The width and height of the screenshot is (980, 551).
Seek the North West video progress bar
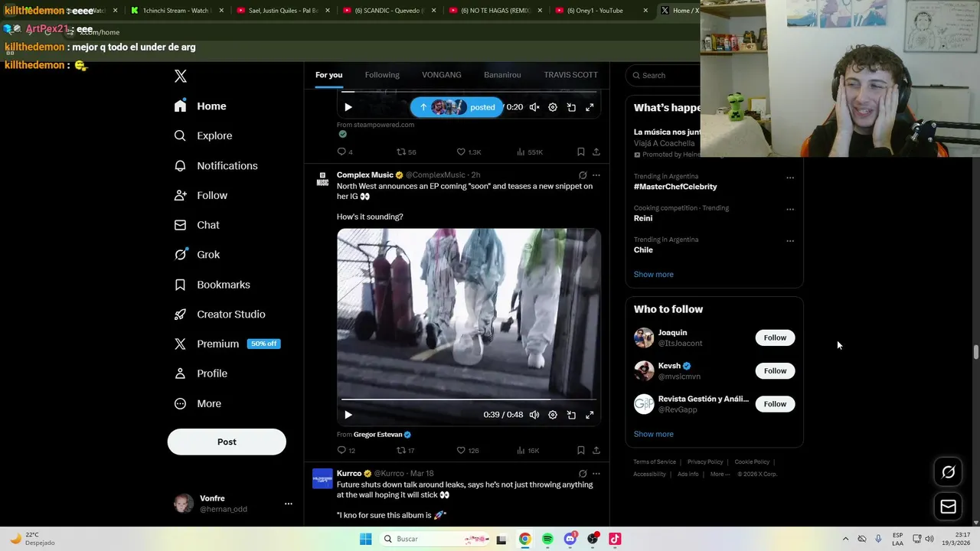point(469,399)
